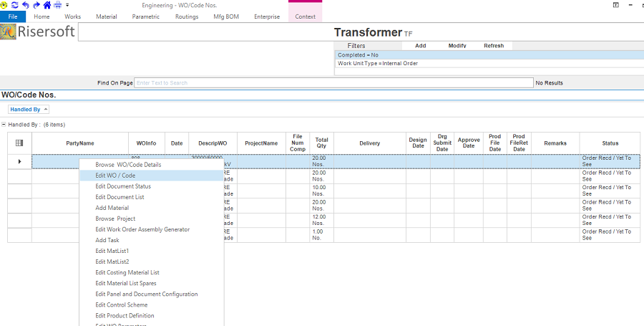
Task: Choose Edit Costing Material List
Action: pyautogui.click(x=152, y=272)
